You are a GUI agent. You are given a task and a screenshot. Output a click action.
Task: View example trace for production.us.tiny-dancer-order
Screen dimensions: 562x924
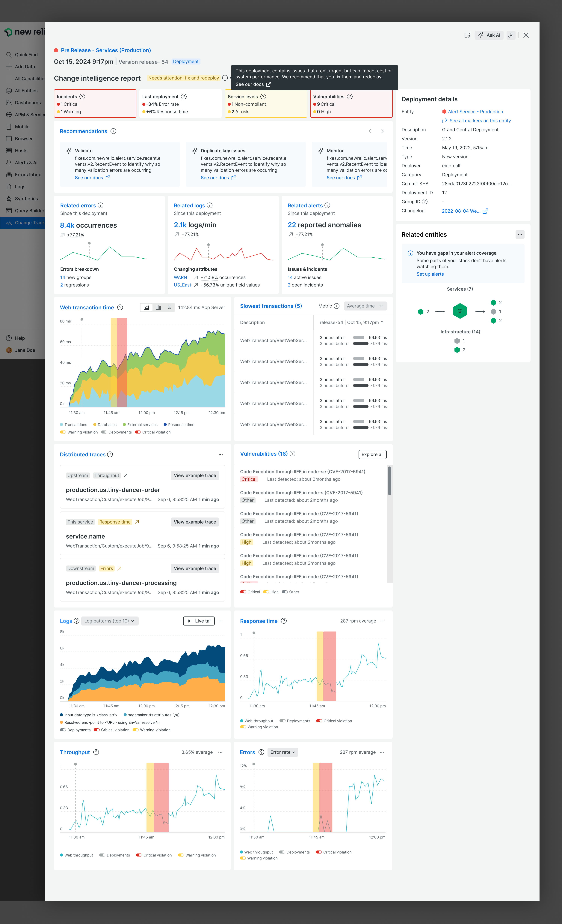point(195,475)
